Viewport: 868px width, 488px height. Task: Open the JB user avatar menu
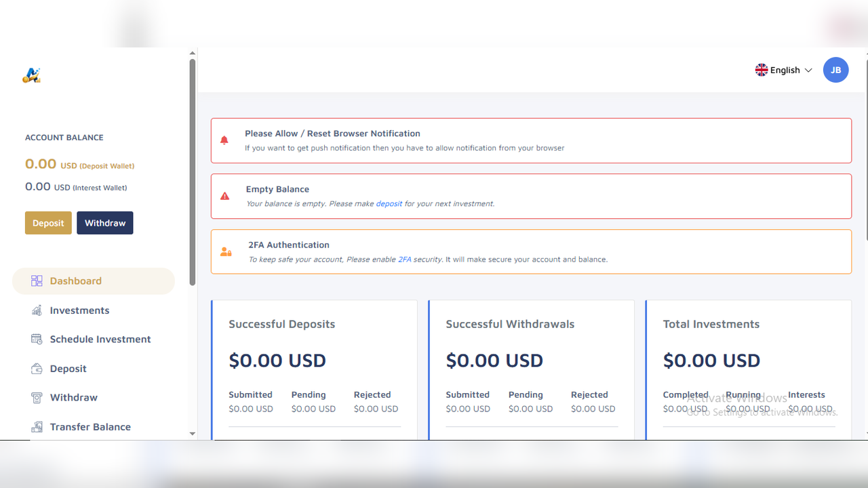pyautogui.click(x=835, y=70)
